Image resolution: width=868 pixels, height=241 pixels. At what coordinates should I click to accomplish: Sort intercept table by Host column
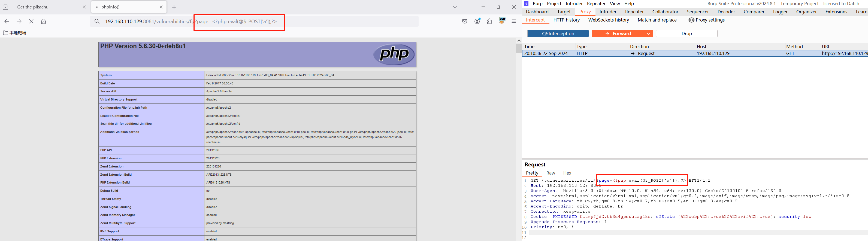[x=740, y=47]
